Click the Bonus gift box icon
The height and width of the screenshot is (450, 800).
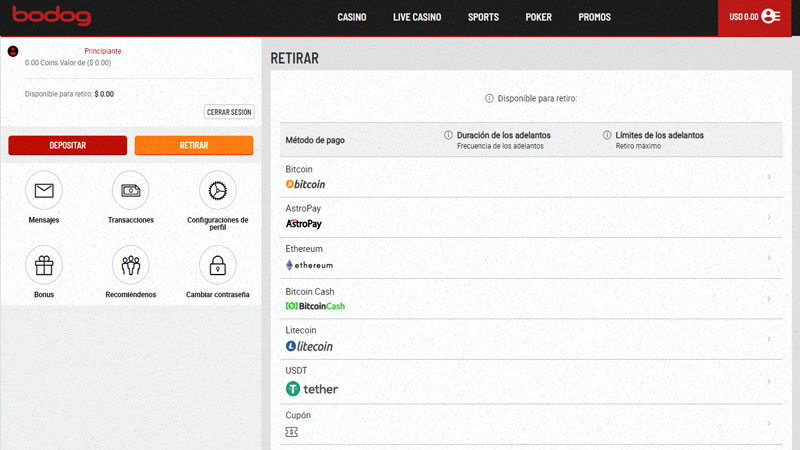pos(44,265)
